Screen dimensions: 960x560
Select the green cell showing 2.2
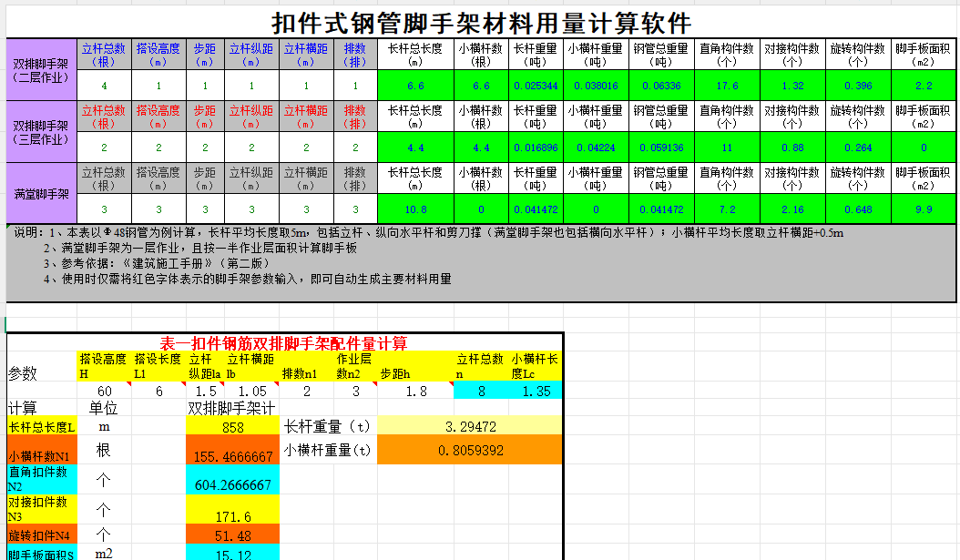click(x=924, y=85)
